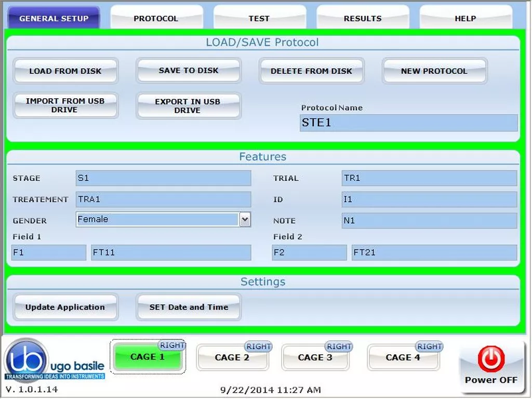Create a NEW PROTOCOL
This screenshot has height=399, width=532.
point(434,71)
